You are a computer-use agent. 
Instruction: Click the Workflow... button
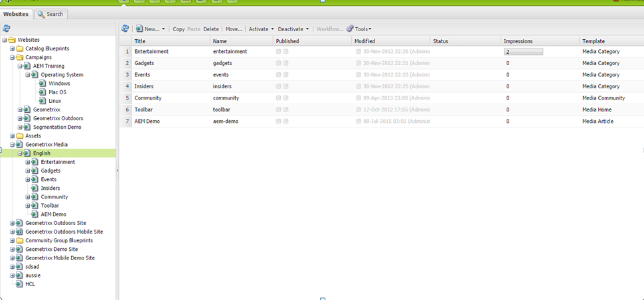(x=330, y=29)
